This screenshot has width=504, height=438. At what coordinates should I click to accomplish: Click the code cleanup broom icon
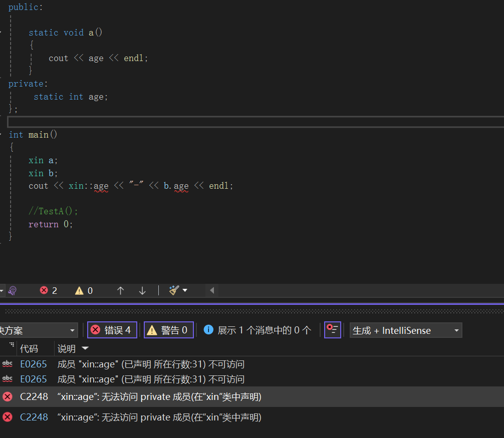(174, 290)
